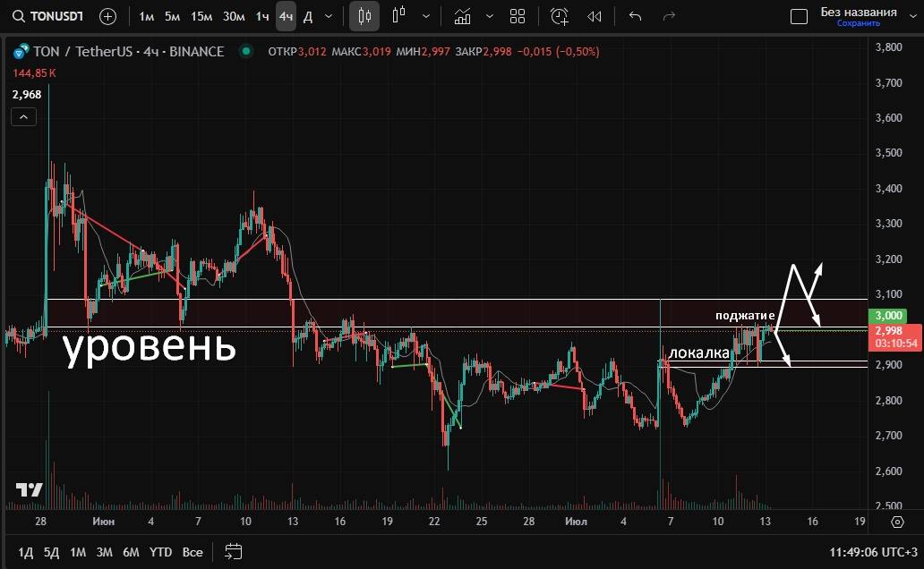Click the volume value 144,85 K
924x569 pixels.
34,73
